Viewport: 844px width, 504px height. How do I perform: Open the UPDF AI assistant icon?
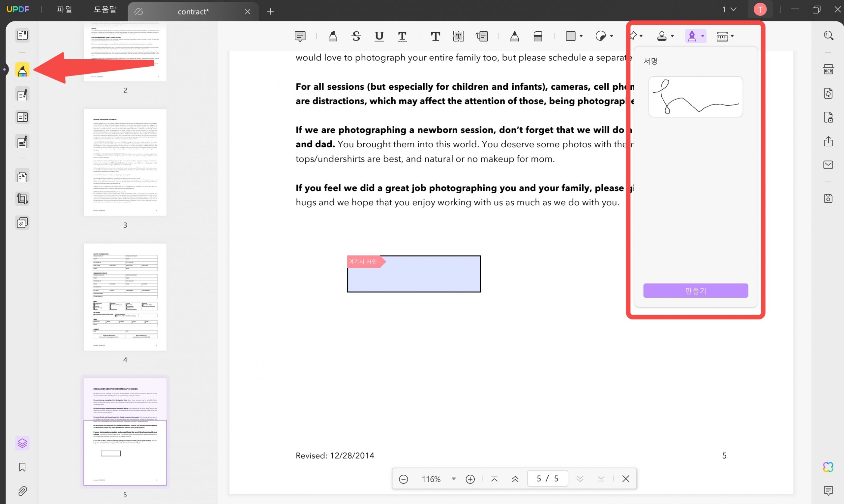pyautogui.click(x=829, y=467)
